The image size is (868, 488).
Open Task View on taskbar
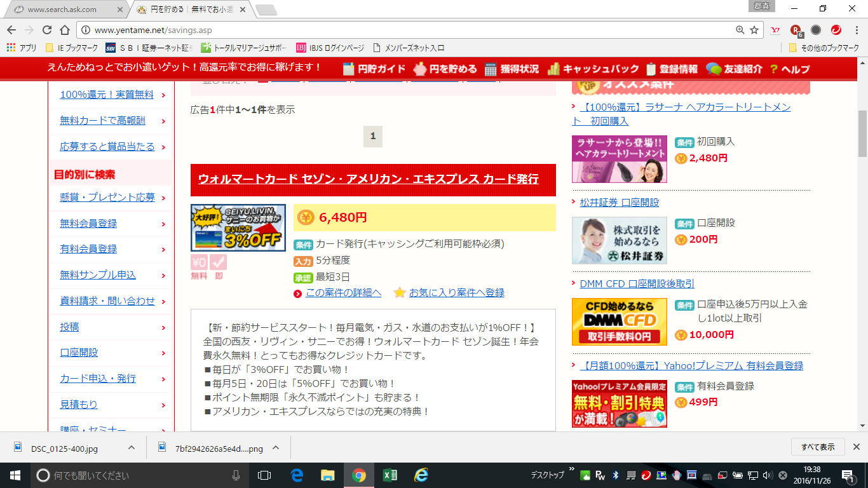(x=264, y=475)
